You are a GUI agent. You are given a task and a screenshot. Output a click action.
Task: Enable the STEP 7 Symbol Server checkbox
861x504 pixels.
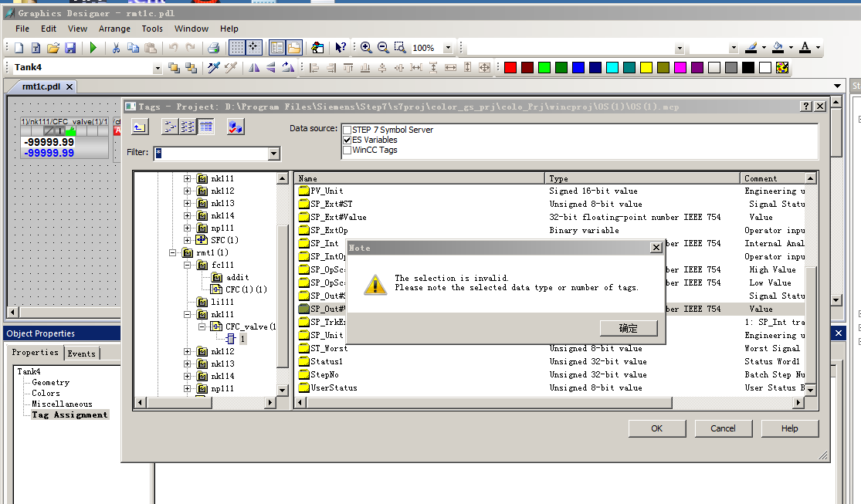[x=347, y=130]
